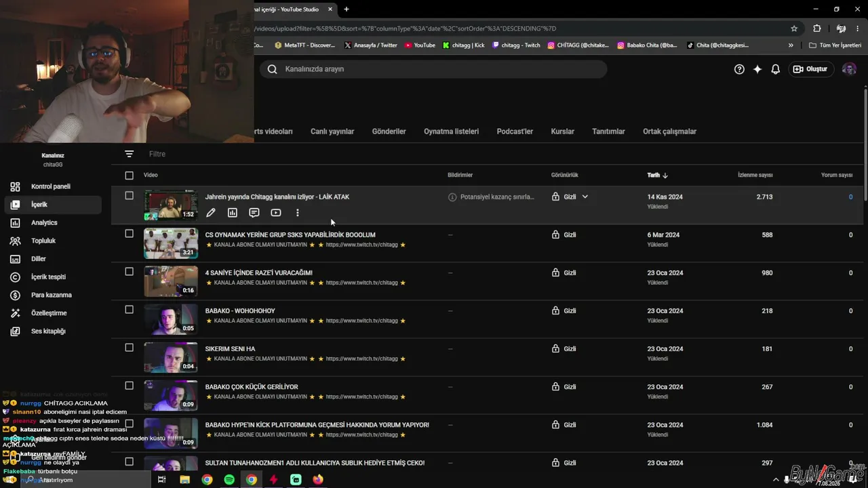
Task: Show more bookmarks with the chevron
Action: pyautogui.click(x=791, y=45)
